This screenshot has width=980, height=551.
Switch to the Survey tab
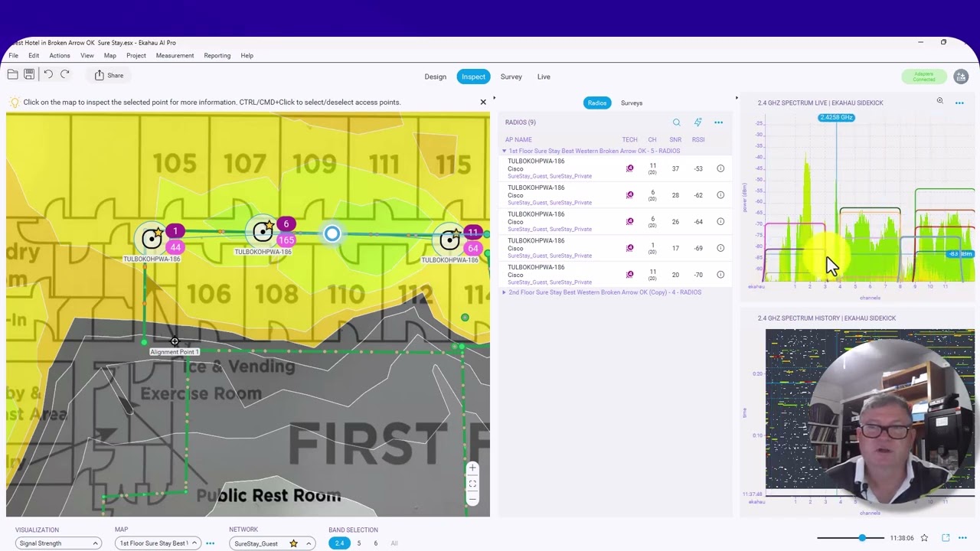[511, 77]
